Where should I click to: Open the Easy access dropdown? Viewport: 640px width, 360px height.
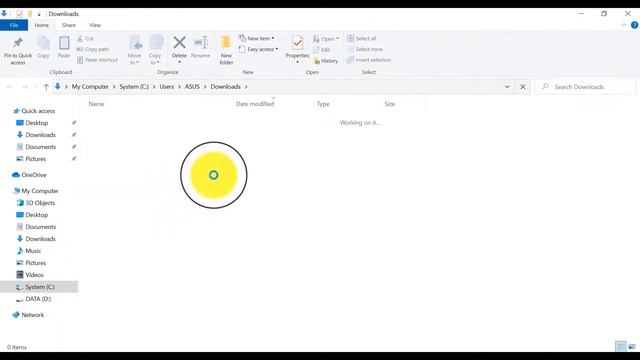click(258, 49)
